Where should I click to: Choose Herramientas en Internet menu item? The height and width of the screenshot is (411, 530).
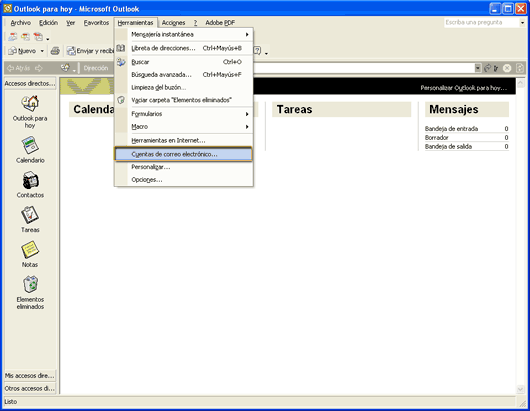click(x=184, y=140)
